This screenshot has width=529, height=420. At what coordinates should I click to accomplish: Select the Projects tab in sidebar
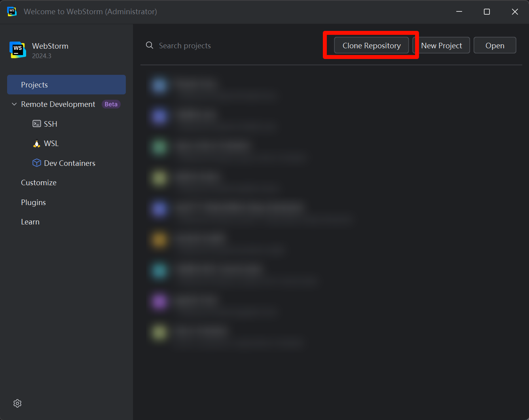point(66,85)
